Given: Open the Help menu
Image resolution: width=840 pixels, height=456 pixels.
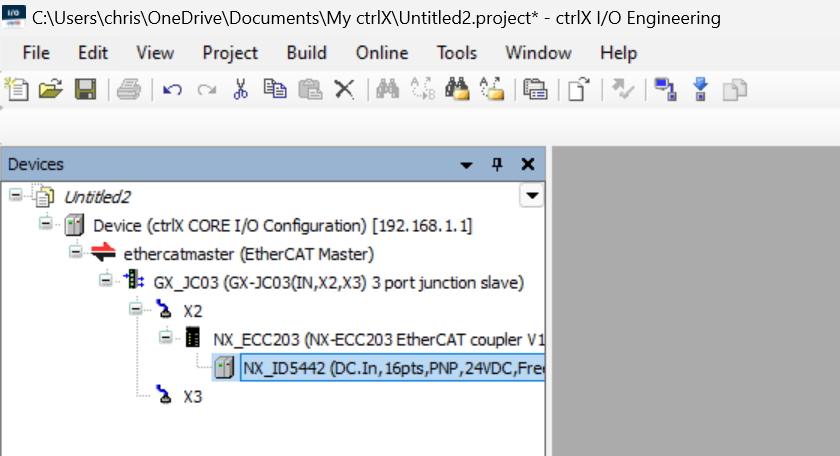Looking at the screenshot, I should [618, 53].
